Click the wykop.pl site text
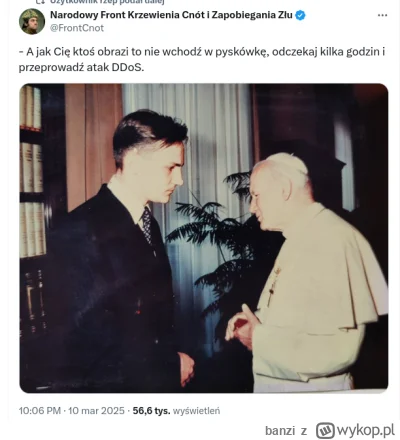Image resolution: width=400 pixels, height=440 pixels. pyautogui.click(x=366, y=430)
